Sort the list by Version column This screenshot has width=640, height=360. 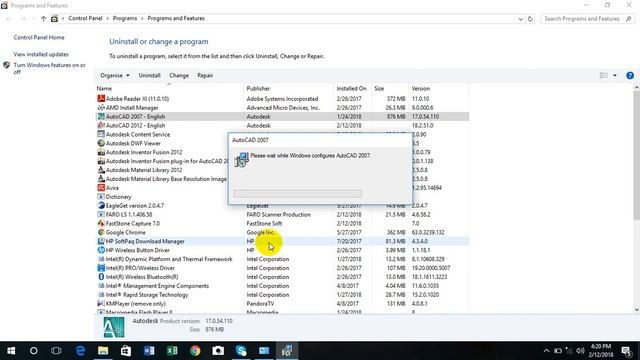439,89
